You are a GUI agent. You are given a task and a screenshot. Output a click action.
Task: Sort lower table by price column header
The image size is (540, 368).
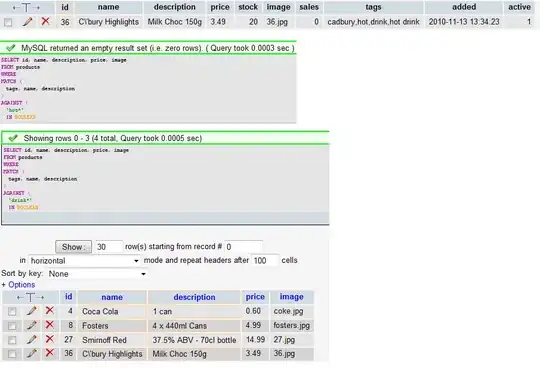pos(255,297)
